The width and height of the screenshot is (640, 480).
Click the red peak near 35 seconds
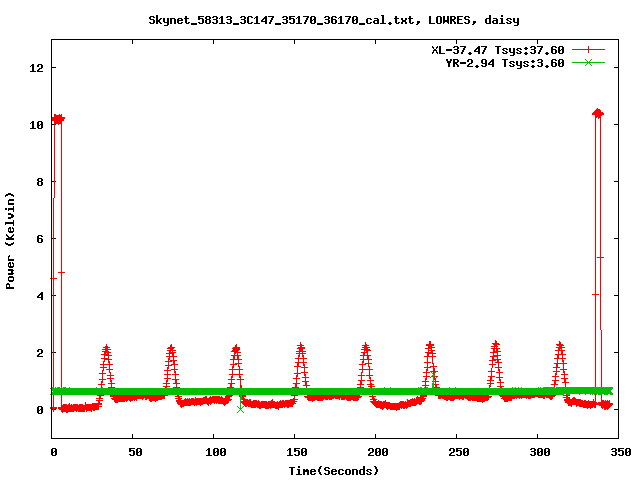click(107, 367)
